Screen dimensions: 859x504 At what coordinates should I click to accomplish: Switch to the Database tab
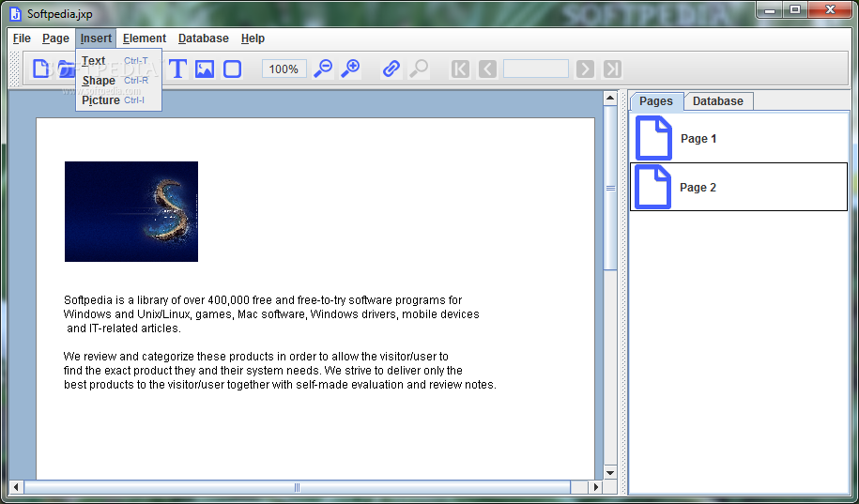(x=717, y=101)
